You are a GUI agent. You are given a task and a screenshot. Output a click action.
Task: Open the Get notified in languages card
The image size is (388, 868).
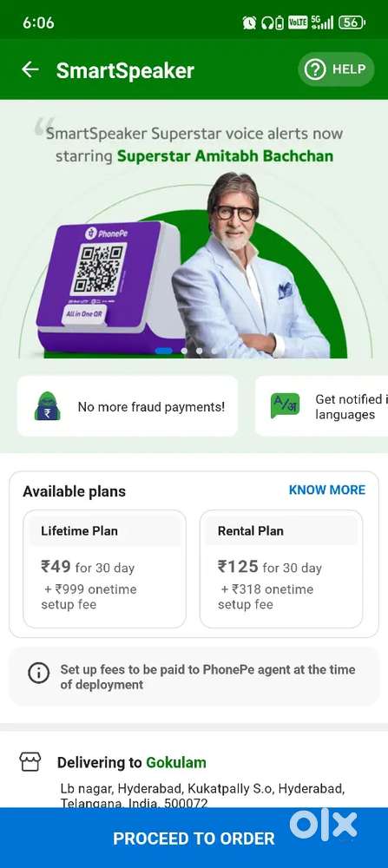tap(321, 406)
